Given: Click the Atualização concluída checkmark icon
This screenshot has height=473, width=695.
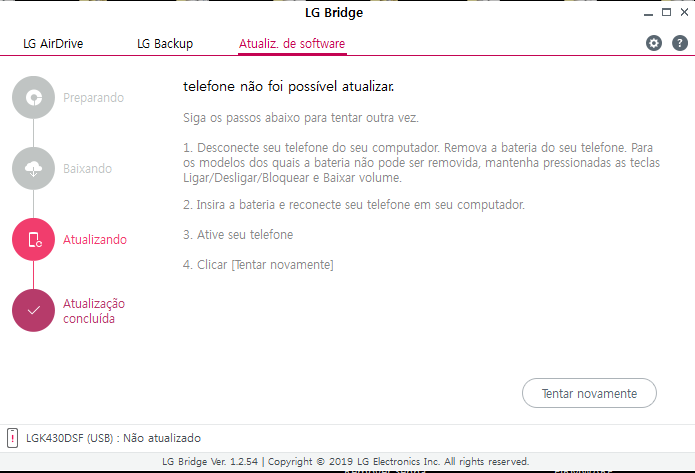Looking at the screenshot, I should tap(33, 310).
